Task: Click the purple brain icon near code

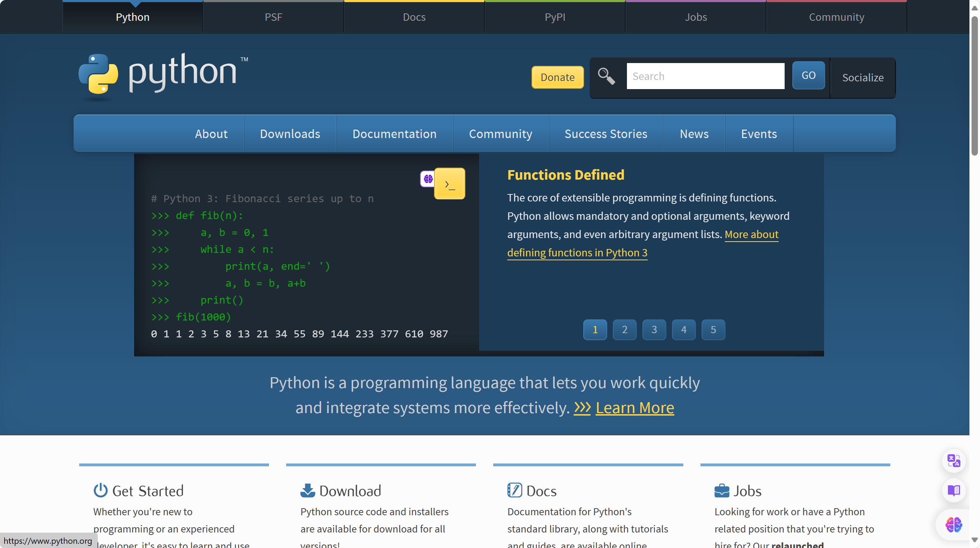Action: pos(428,179)
